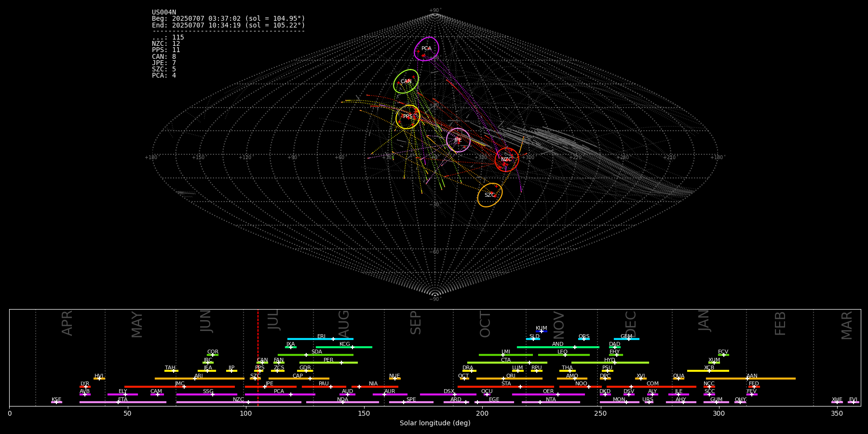868x434 pixels.
Task: Select the 'Beg: 20250707 03:37:02' line
Action: click(229, 18)
